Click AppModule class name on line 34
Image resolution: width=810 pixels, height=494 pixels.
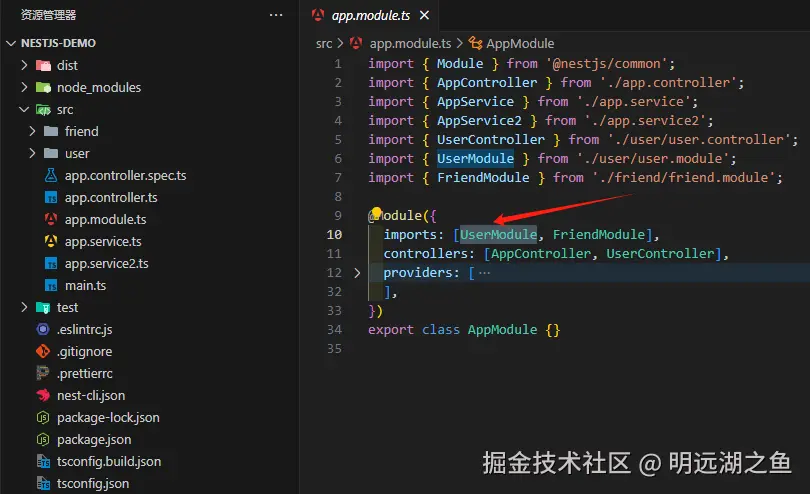point(502,330)
